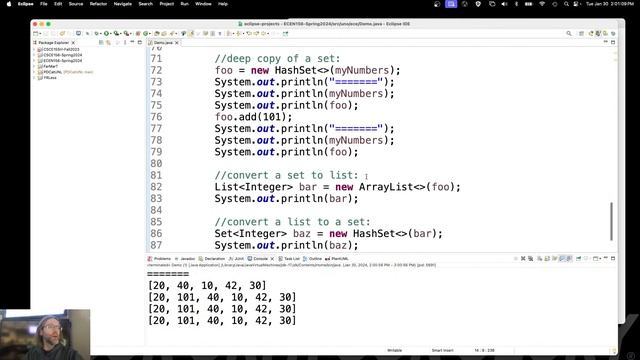This screenshot has height=360, width=640.
Task: Close the Package Explorer tab
Action: (x=73, y=42)
